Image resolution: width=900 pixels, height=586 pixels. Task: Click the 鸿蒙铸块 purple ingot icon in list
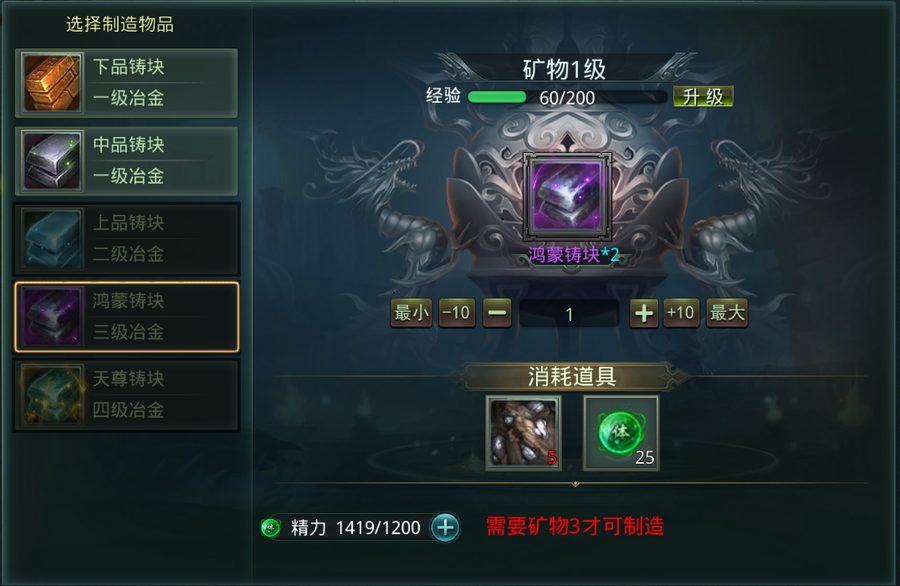tap(52, 317)
